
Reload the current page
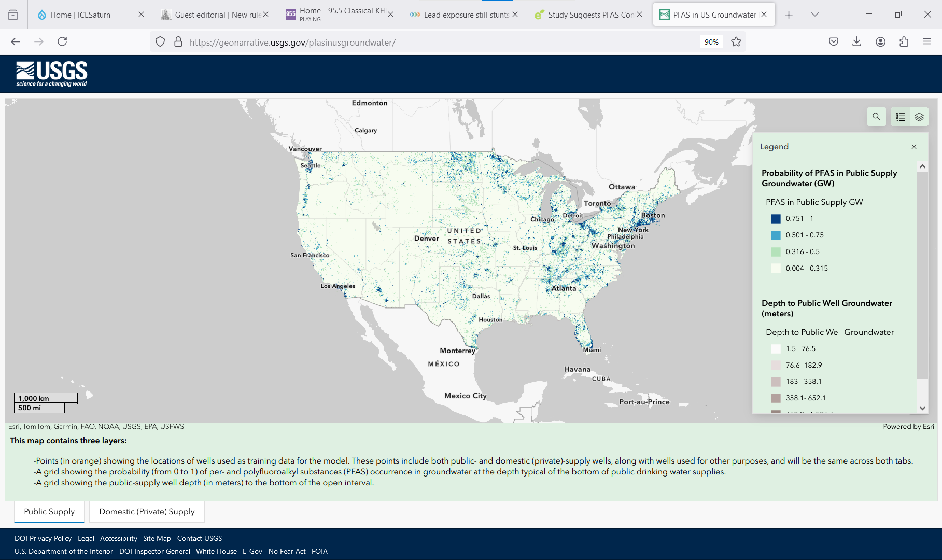[x=62, y=41]
